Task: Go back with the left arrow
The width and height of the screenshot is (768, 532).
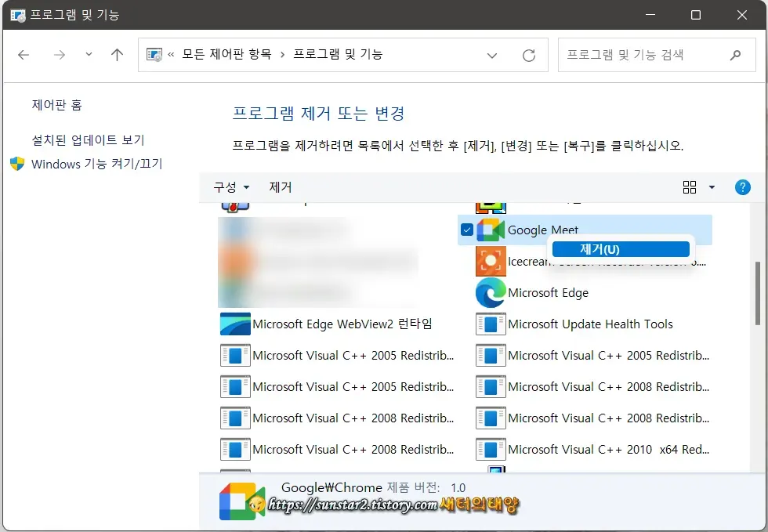Action: coord(24,55)
